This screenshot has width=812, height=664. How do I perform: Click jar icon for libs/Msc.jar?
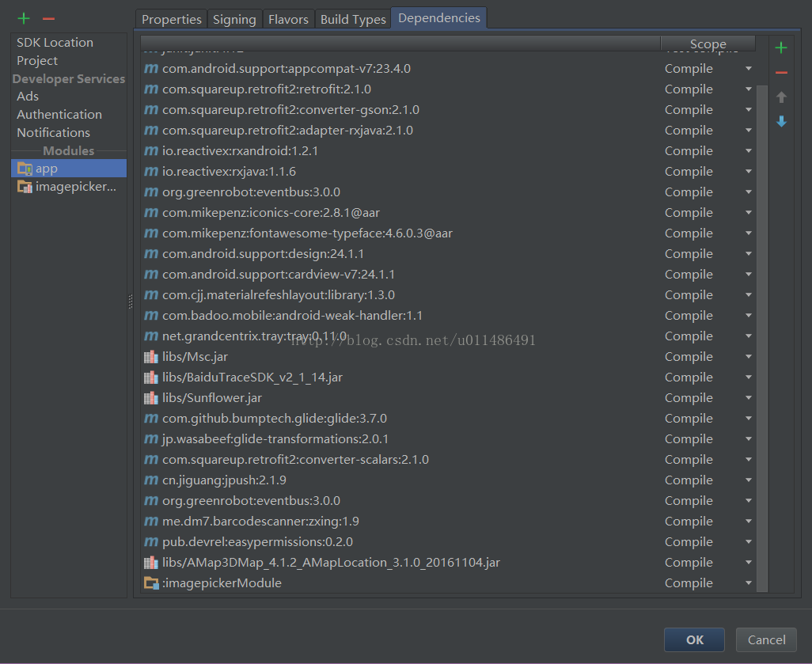coord(150,356)
